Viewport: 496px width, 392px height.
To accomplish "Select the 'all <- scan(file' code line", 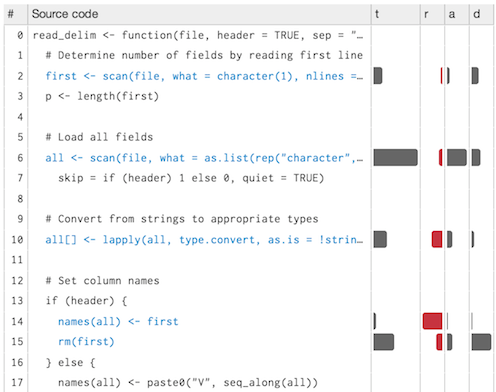I will coord(204,158).
